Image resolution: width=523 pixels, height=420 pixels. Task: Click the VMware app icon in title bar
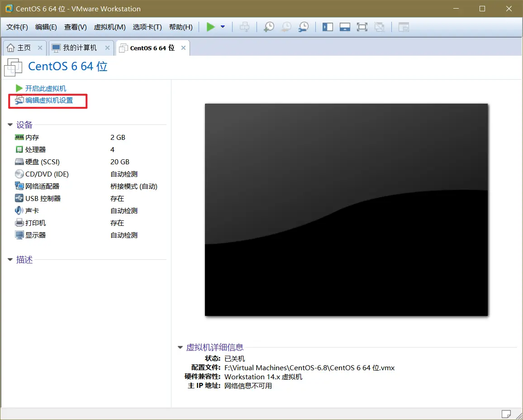pos(9,9)
